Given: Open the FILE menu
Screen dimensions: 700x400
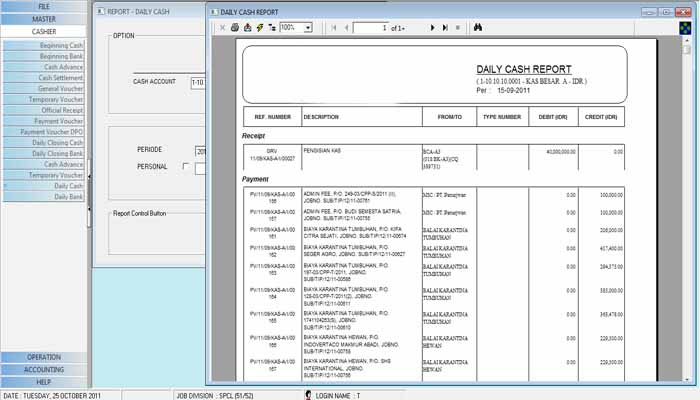Looking at the screenshot, I should [x=44, y=6].
